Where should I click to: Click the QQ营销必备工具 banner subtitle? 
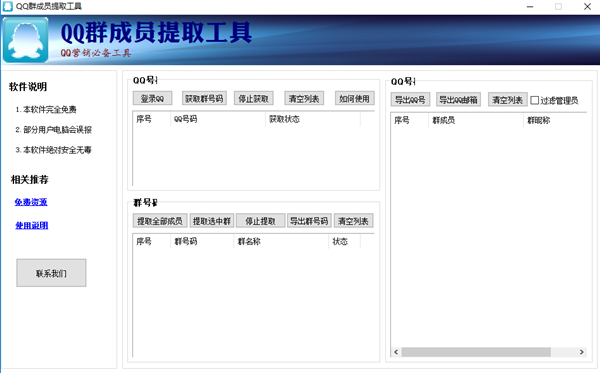click(96, 53)
